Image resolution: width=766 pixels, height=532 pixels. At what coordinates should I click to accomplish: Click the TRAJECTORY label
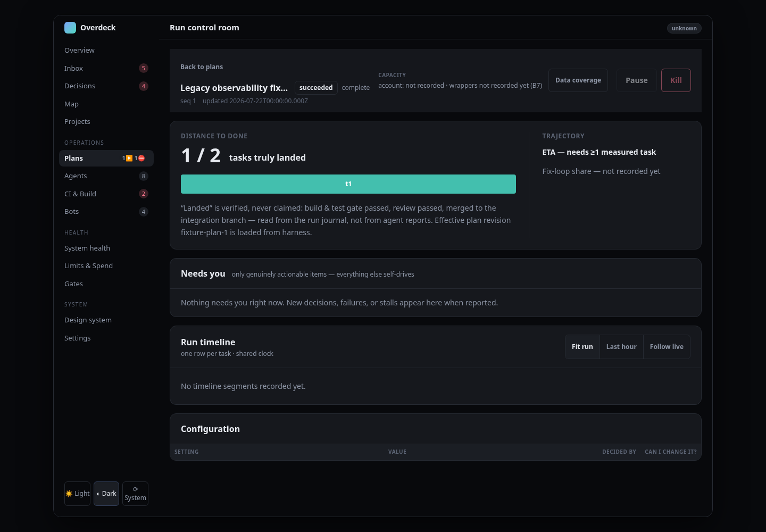pos(563,136)
